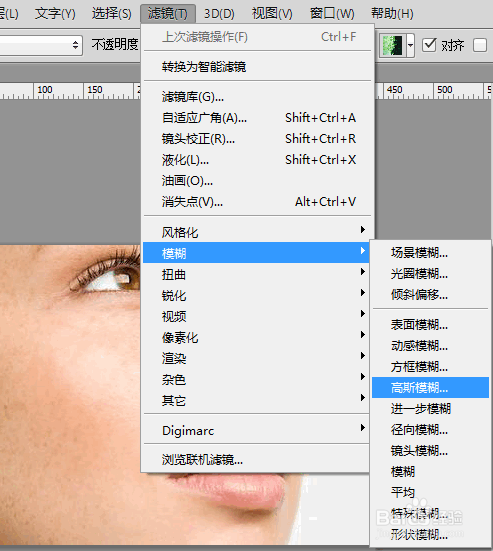Click the 不透明度 opacity label
The height and width of the screenshot is (551, 493).
tap(115, 45)
